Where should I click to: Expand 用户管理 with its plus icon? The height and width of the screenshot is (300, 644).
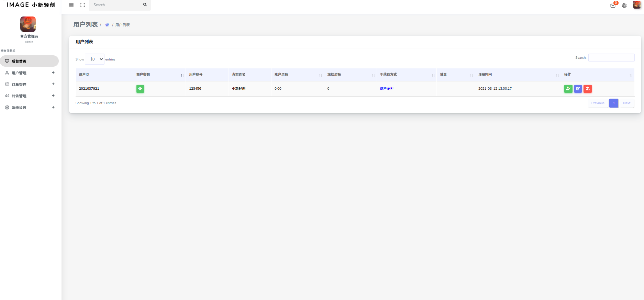[53, 73]
